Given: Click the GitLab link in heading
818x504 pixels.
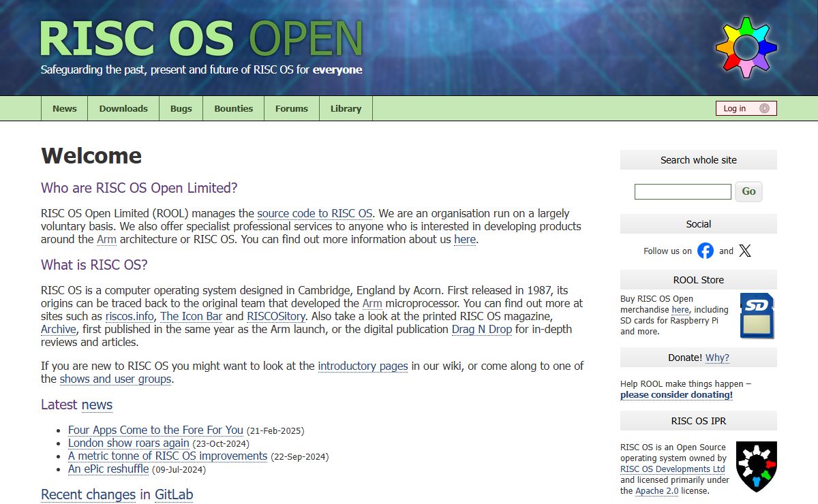Looking at the screenshot, I should (x=174, y=494).
